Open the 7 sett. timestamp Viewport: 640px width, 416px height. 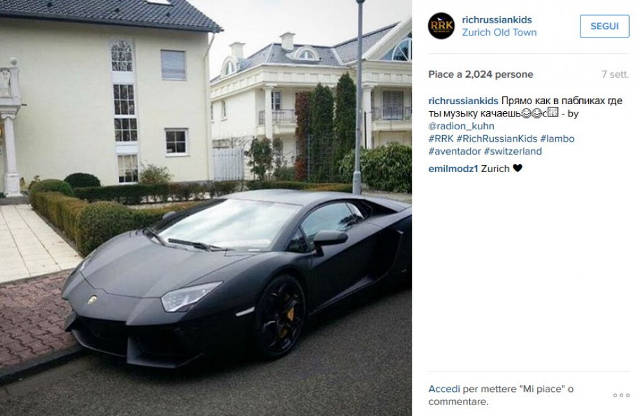click(x=615, y=74)
